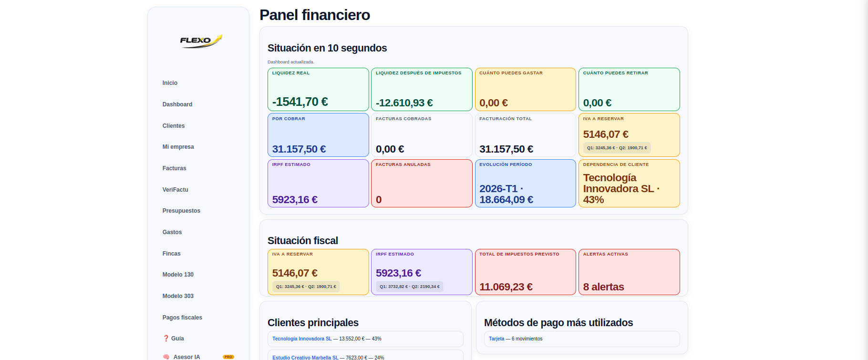
Task: Open Inicio in the sidebar
Action: 170,83
